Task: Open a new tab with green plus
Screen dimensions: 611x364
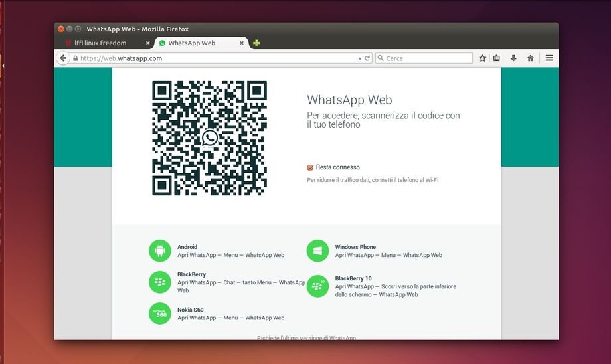Action: 256,43
